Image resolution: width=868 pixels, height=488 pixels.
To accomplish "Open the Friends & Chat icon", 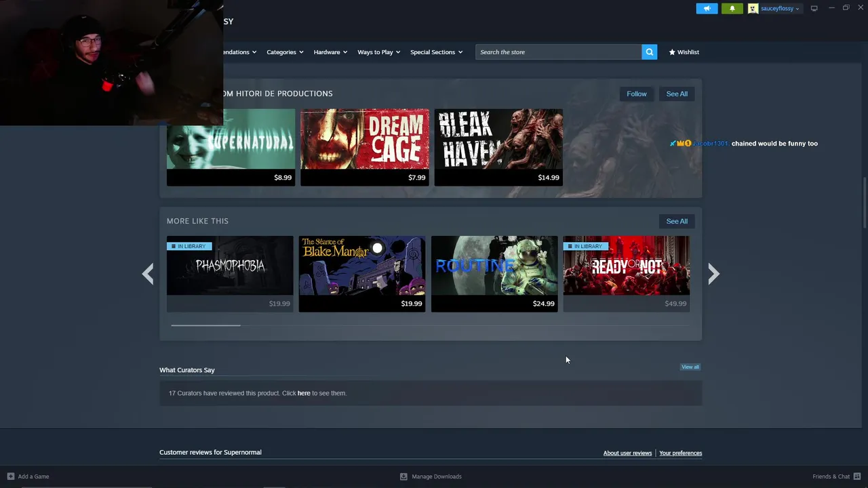I will [x=857, y=476].
